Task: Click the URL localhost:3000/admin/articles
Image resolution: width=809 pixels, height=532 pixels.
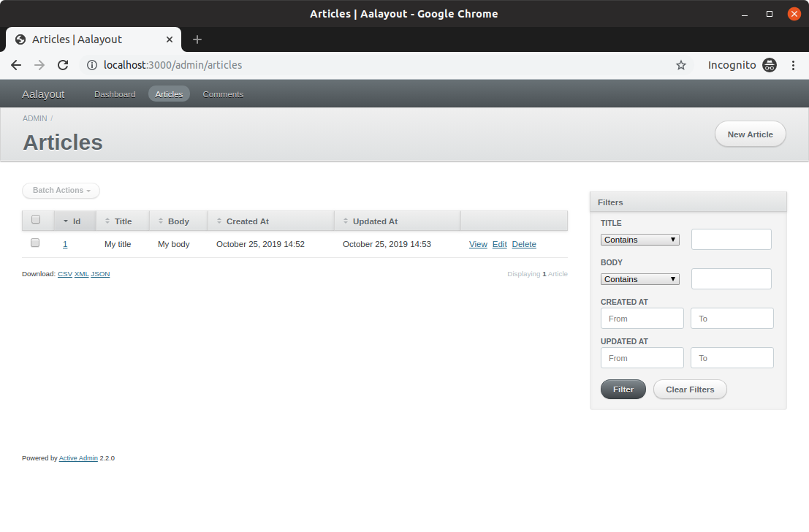Action: click(x=173, y=65)
